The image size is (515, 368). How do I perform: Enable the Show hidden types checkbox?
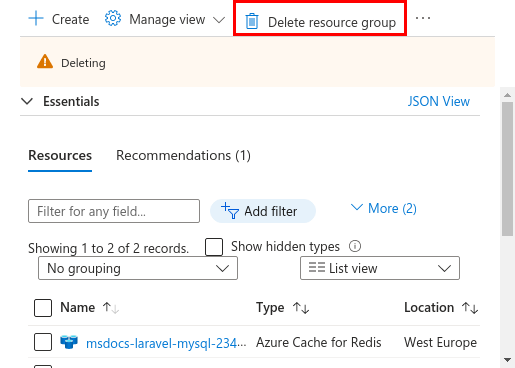click(214, 247)
